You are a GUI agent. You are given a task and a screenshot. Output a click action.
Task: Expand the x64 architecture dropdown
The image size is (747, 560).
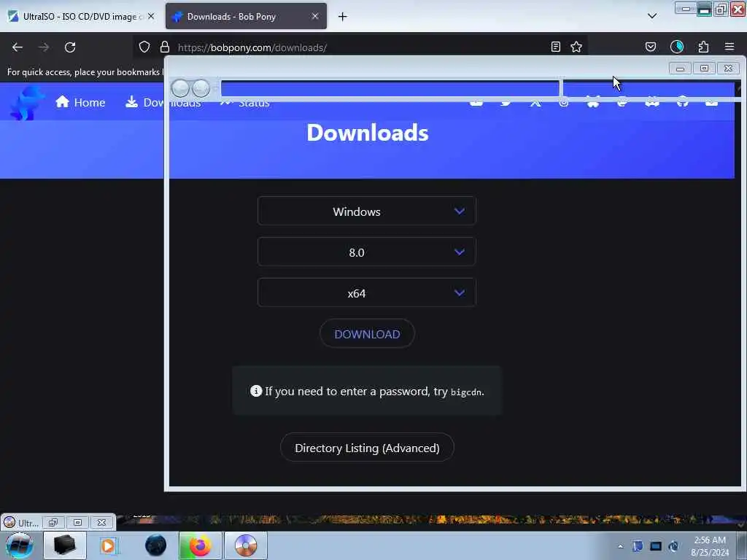click(366, 293)
